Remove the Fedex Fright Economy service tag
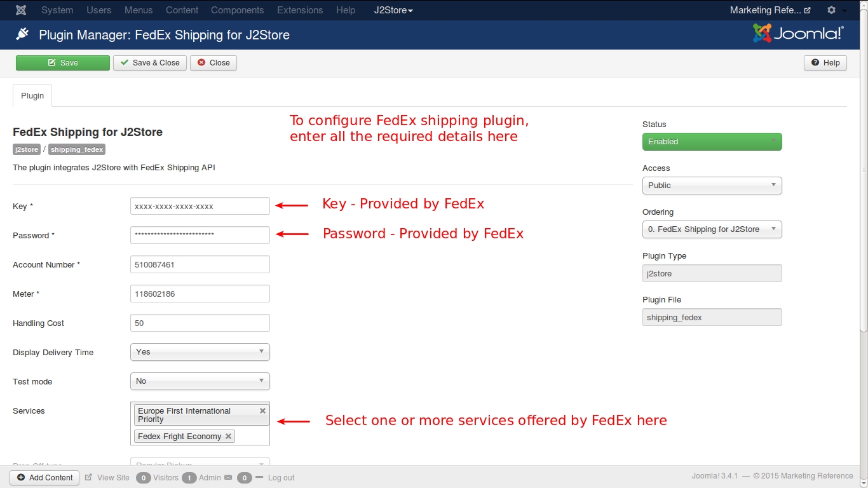Screen dimensions: 868x488 point(228,437)
